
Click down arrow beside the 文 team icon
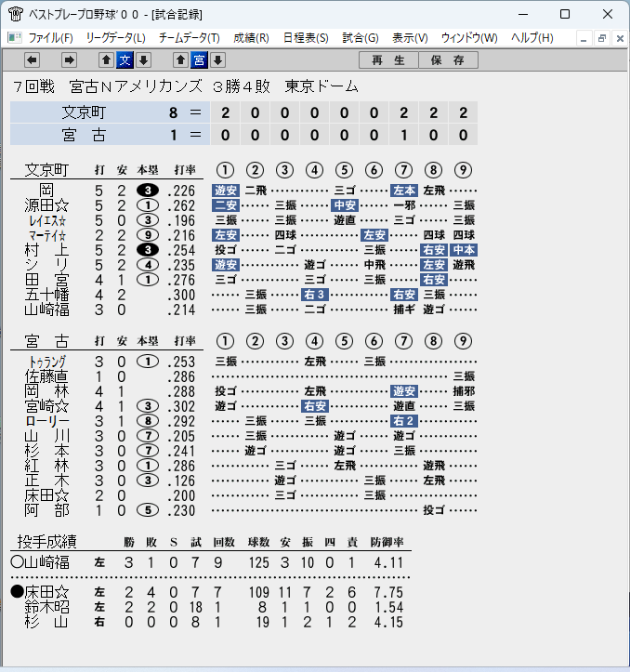144,60
